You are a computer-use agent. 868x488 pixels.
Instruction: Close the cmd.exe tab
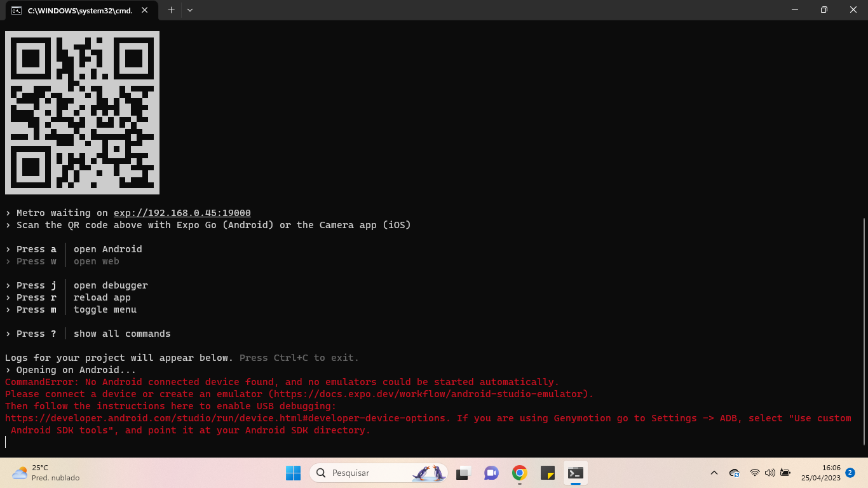point(145,10)
